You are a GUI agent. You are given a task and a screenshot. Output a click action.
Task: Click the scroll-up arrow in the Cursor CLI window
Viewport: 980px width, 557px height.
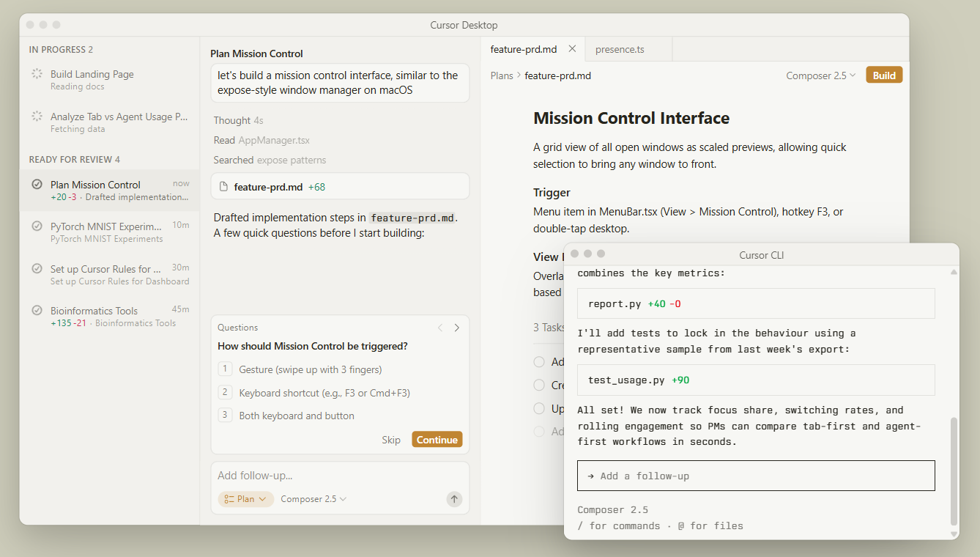click(954, 272)
